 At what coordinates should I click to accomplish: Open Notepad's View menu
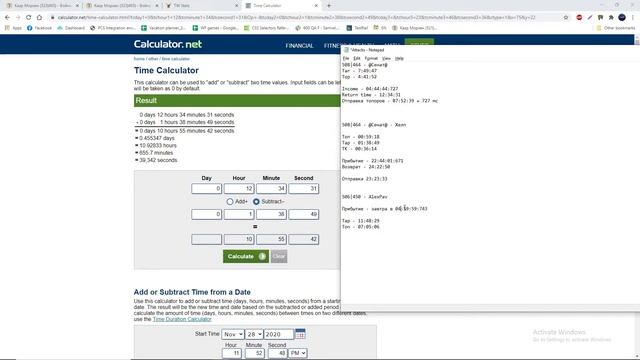click(386, 58)
